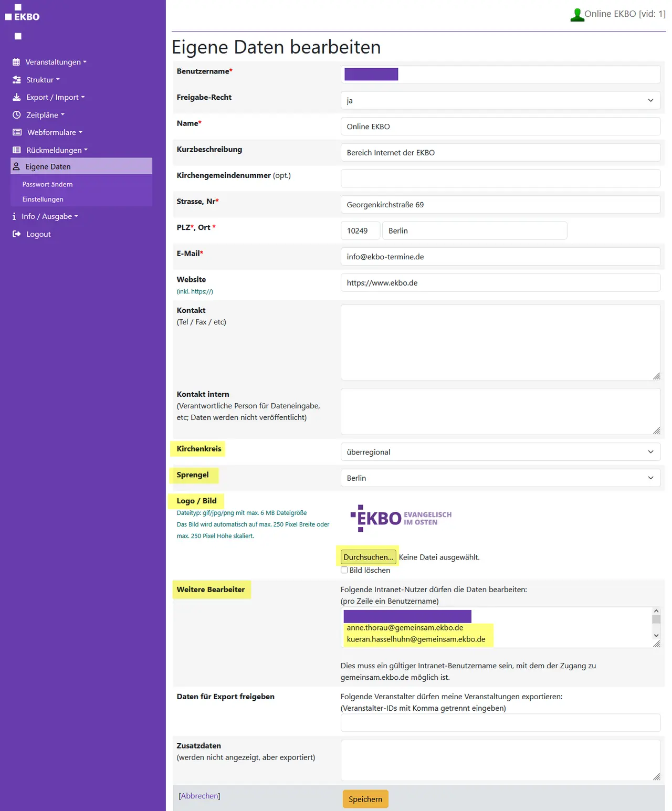Viewport: 672px width, 811px height.
Task: Click Logout in the sidebar
Action: pyautogui.click(x=38, y=234)
